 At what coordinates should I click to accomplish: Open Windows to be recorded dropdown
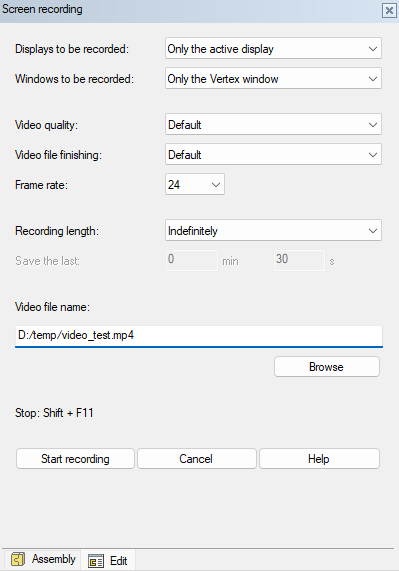point(273,78)
